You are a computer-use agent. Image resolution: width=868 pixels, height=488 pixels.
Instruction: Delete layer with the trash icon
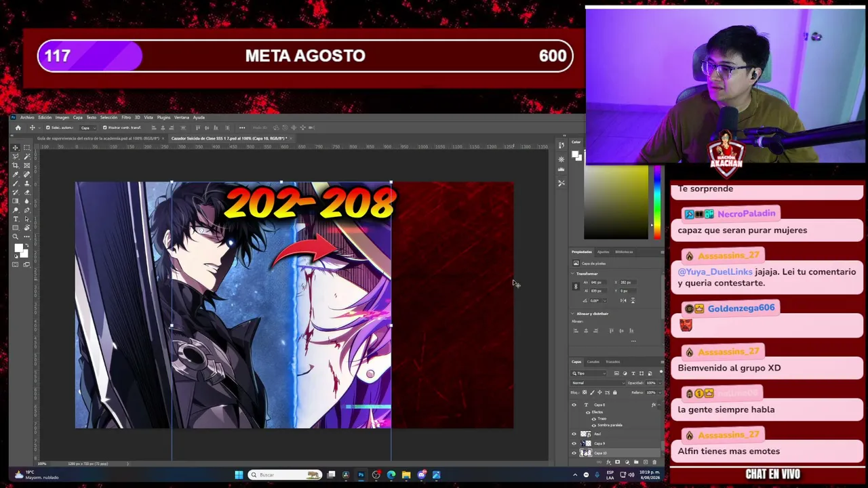coord(654,462)
